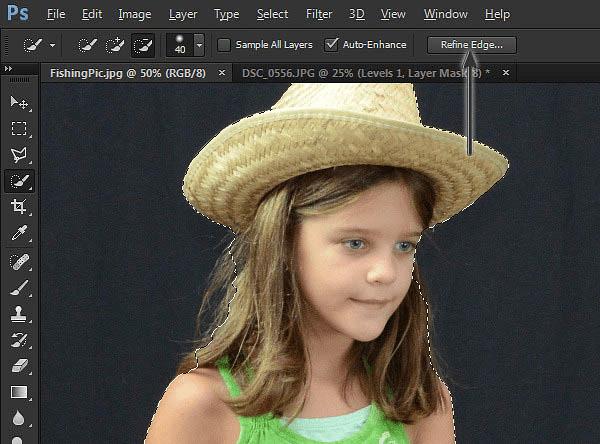Open the Filter menu

point(319,14)
